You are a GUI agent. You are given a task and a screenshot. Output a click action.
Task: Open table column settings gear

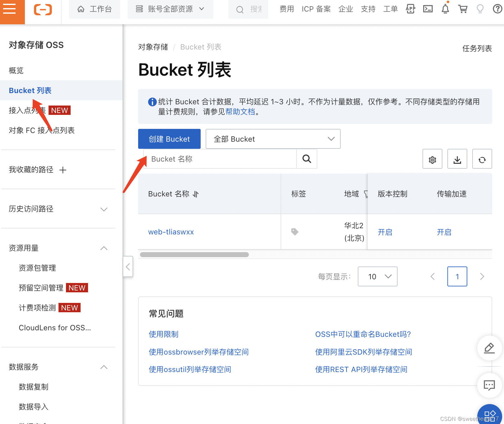pos(432,159)
